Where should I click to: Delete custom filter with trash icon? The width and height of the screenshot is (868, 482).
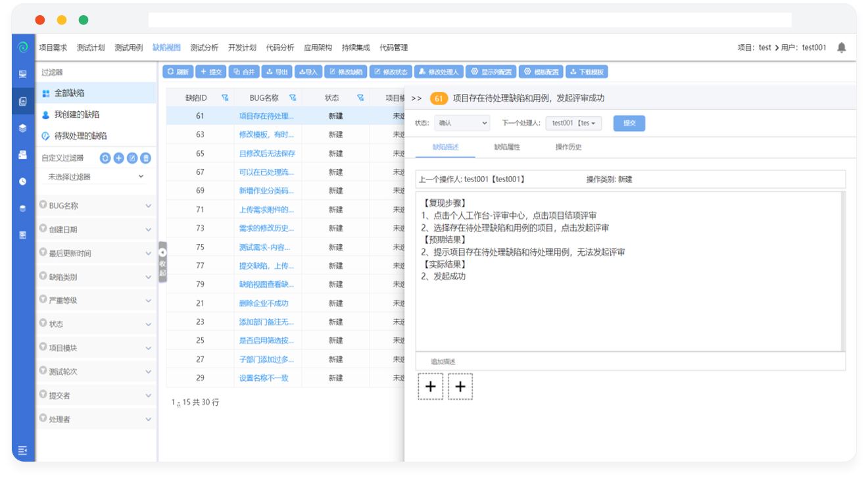146,158
